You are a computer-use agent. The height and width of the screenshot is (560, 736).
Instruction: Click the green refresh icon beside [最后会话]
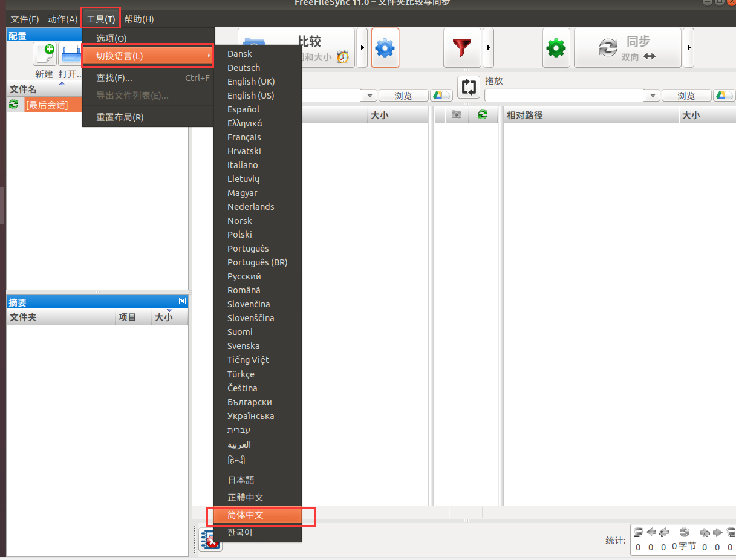(13, 104)
